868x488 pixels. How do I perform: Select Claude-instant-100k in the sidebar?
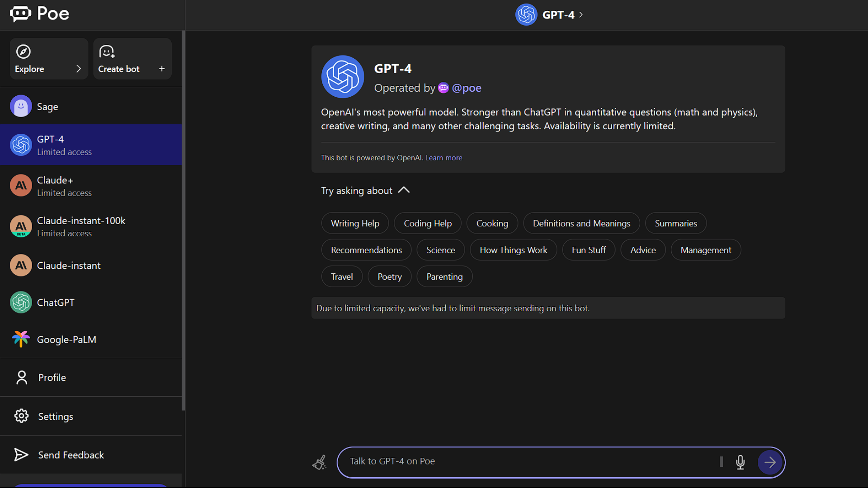pos(81,226)
